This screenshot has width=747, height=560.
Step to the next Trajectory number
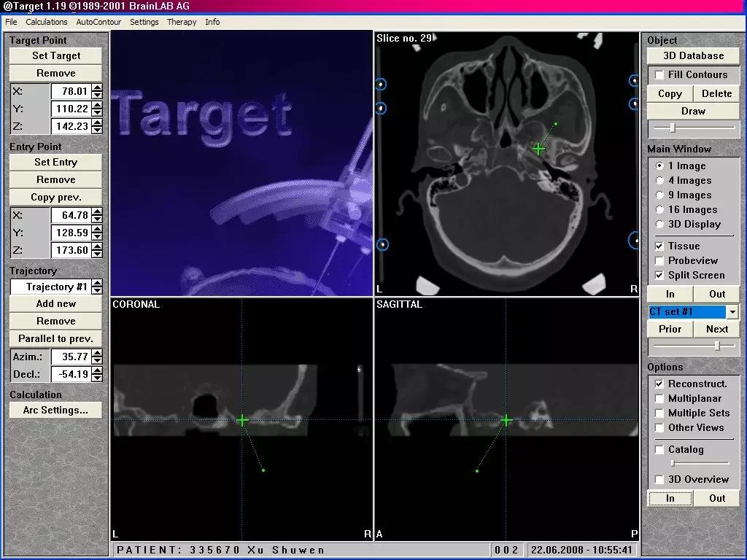pos(97,283)
